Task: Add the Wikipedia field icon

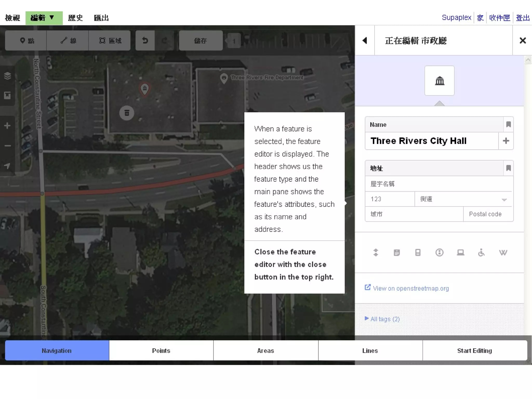Action: click(503, 252)
